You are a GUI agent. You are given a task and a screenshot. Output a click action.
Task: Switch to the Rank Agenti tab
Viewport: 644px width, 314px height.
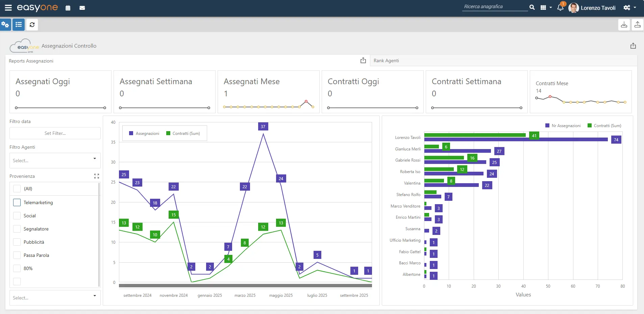386,61
